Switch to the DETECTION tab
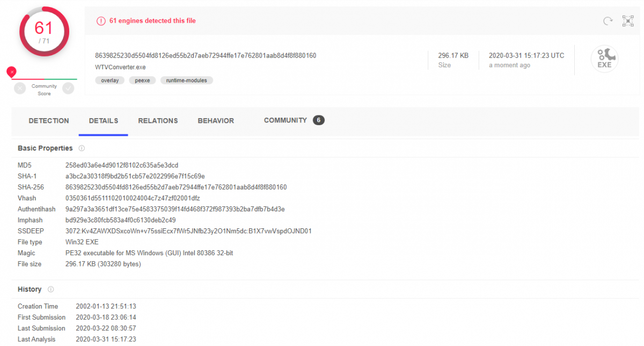Screen dimensions: 644x346 point(49,121)
